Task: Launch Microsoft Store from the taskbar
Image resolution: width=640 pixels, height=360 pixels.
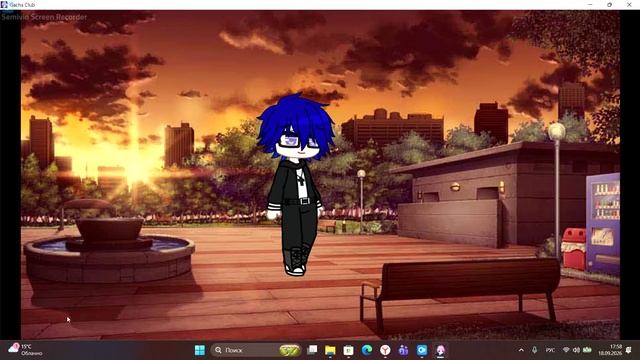Action: click(348, 350)
